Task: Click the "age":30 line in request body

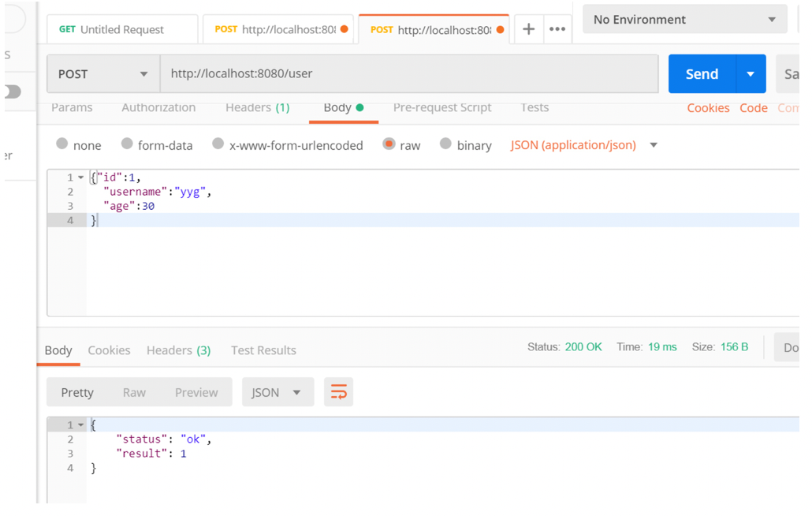Action: [129, 206]
